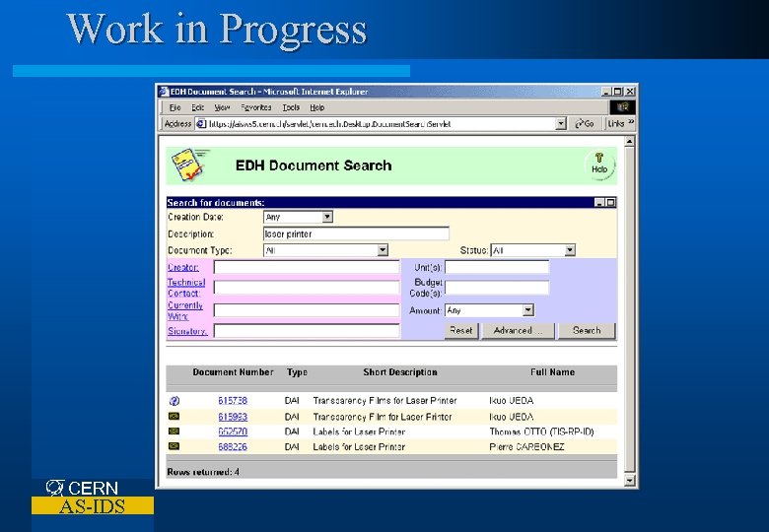Click the browser address URL field
Viewport: 769px width, 532px height.
pos(381,124)
